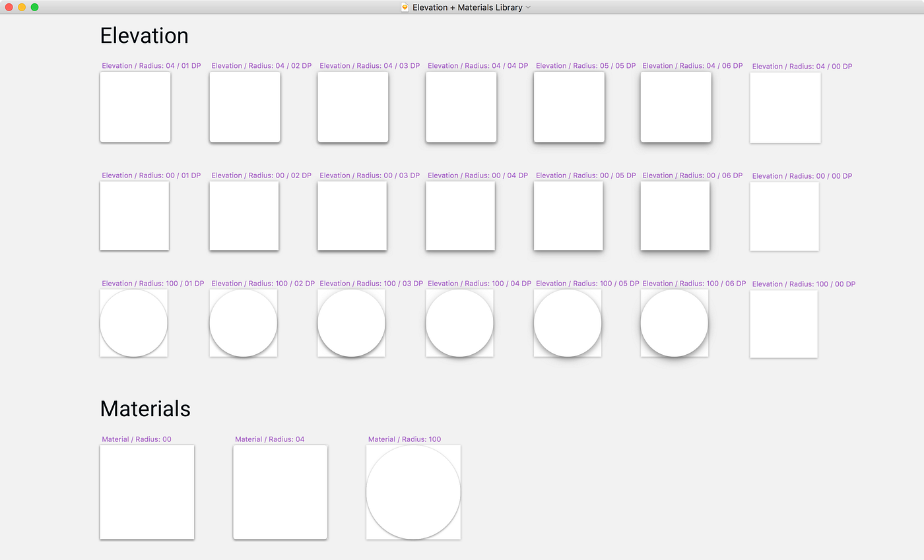Viewport: 924px width, 560px height.
Task: Select the Elevation / Radius: 00 / 02 DP thumbnail
Action: [244, 216]
